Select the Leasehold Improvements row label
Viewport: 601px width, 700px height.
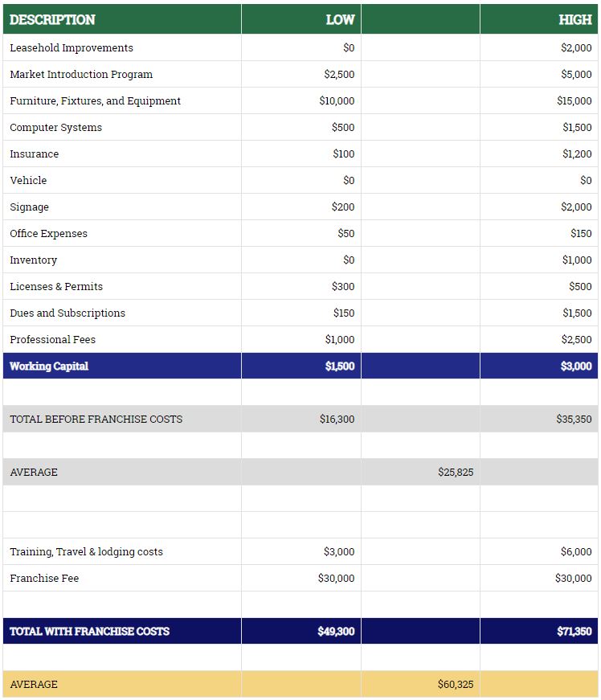coord(72,48)
